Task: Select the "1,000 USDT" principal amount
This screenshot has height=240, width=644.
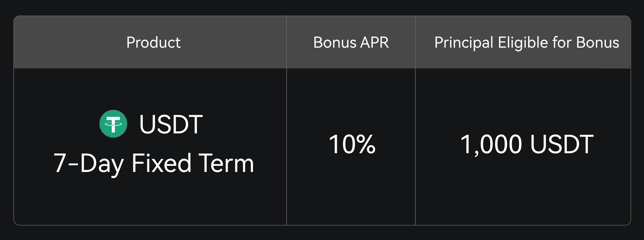Action: point(526,144)
